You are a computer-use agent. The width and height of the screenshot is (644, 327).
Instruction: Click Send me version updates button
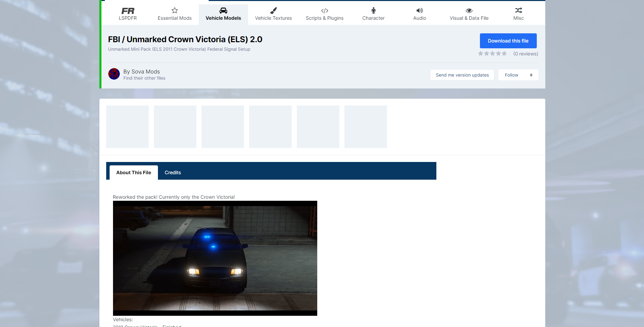[462, 75]
